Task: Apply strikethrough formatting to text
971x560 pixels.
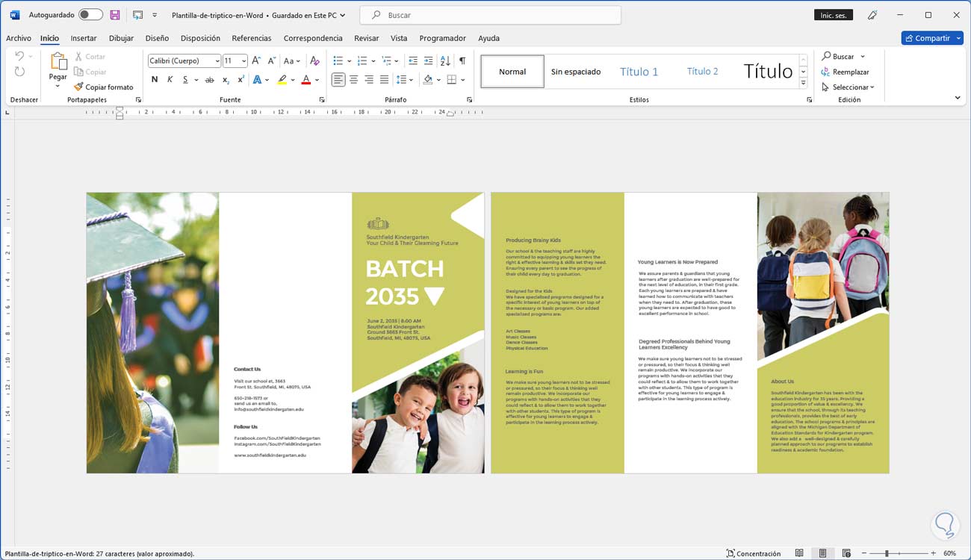Action: (209, 80)
